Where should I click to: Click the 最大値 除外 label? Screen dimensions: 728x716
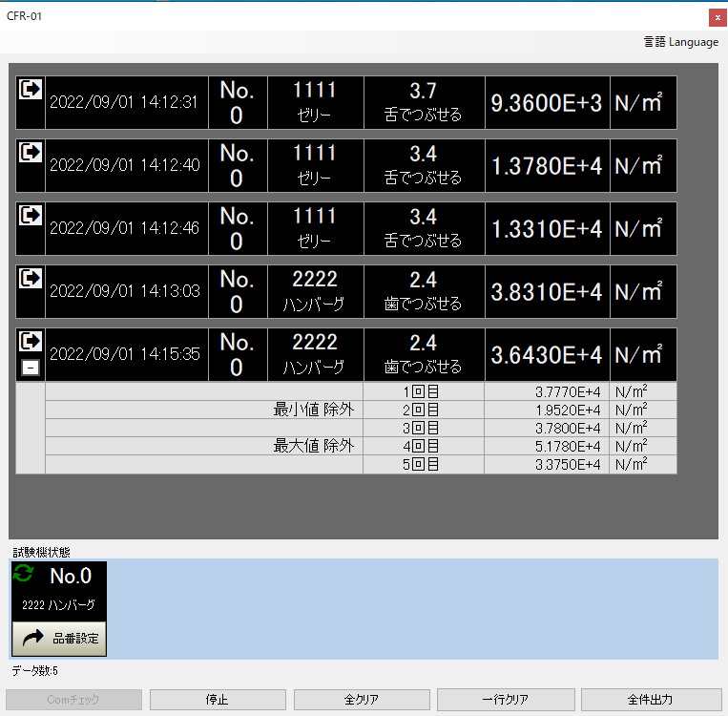(x=313, y=446)
